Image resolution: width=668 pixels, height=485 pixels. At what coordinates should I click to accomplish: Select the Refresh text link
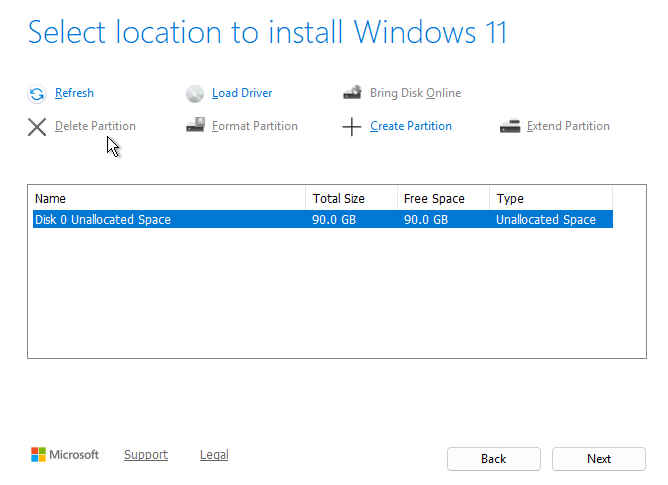point(74,93)
